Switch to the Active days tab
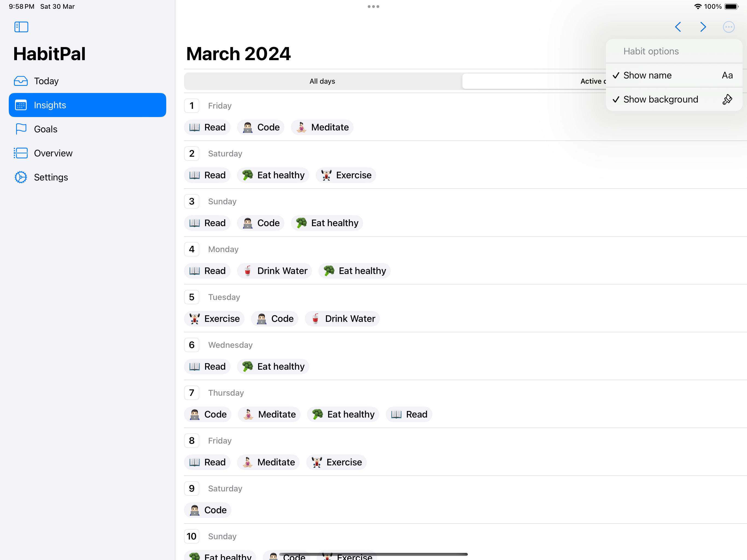 [x=534, y=81]
